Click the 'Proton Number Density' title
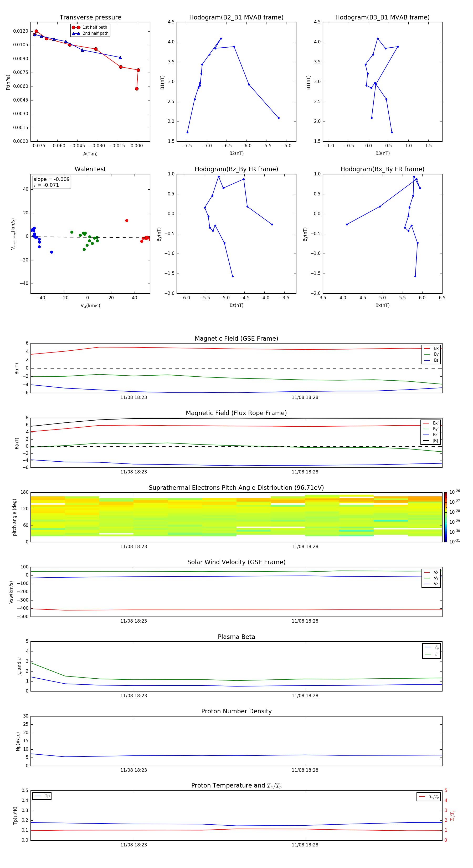 coord(236,711)
